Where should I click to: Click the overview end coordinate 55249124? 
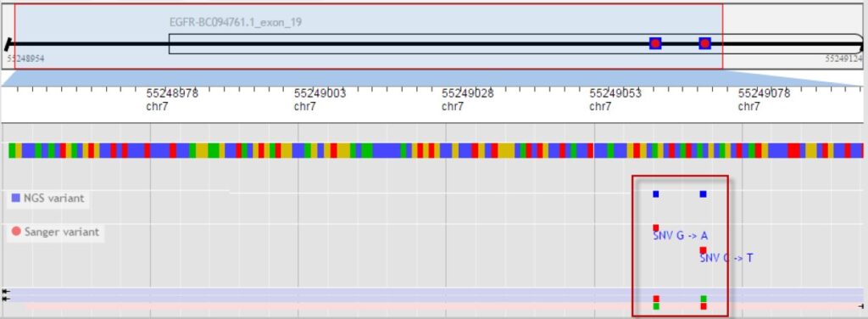pyautogui.click(x=843, y=59)
